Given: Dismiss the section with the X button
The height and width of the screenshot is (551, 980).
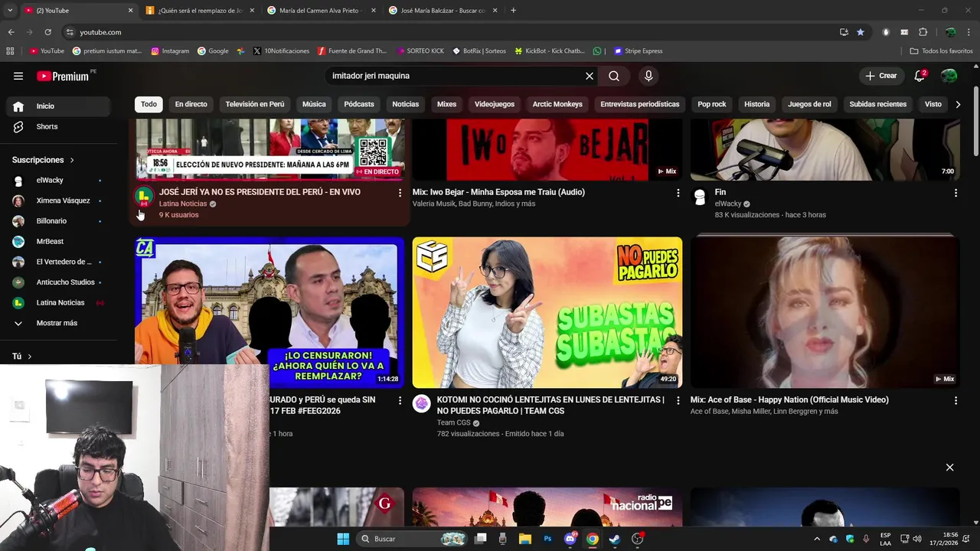Looking at the screenshot, I should [x=949, y=467].
